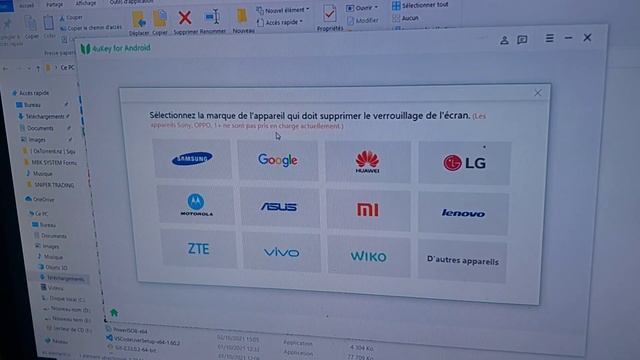Choose the Google brand logo
This screenshot has height=360, width=640.
pos(278,160)
